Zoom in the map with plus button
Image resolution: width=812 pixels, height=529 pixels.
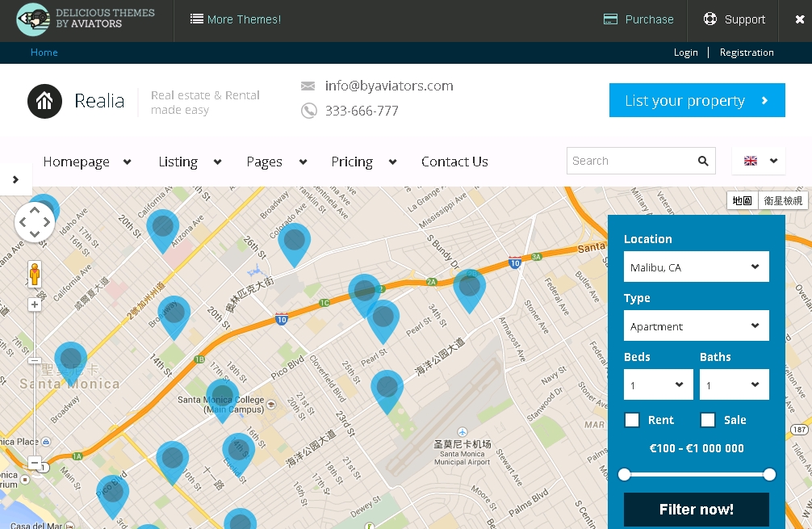tap(35, 304)
